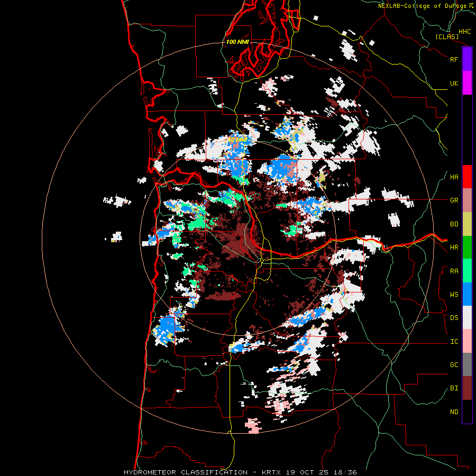
Task: Click the dark green HR legend swatch
Action: click(467, 248)
